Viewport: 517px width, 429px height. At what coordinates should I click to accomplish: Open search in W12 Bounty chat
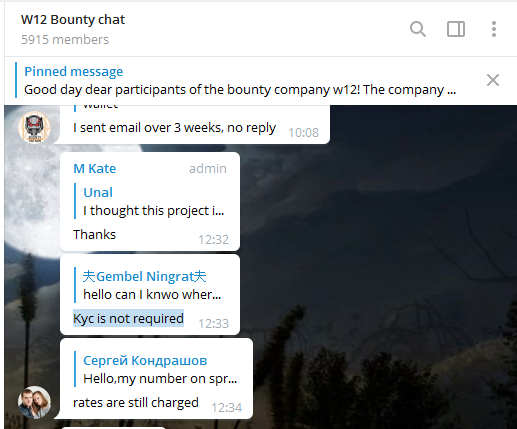pyautogui.click(x=418, y=29)
